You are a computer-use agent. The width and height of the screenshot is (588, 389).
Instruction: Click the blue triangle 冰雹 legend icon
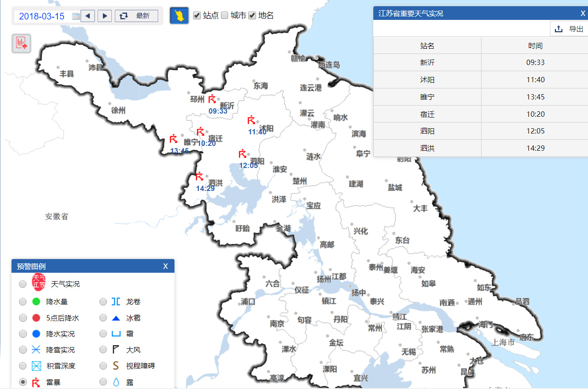116,318
